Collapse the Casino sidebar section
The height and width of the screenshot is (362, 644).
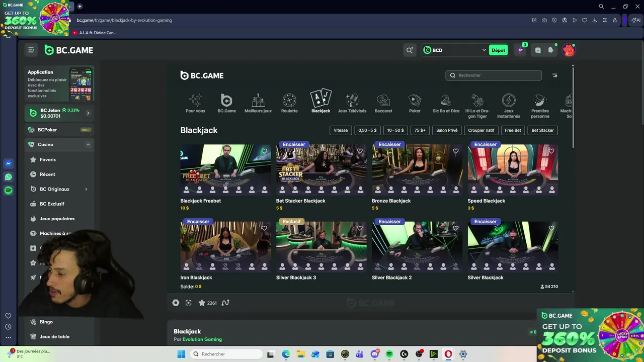[88, 144]
